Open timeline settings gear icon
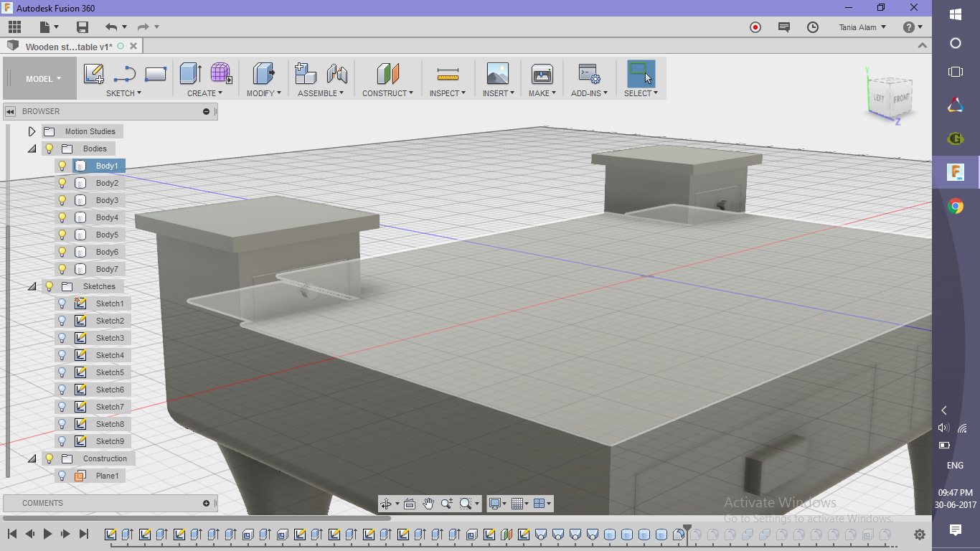Screen dimensions: 980x551 [x=920, y=534]
